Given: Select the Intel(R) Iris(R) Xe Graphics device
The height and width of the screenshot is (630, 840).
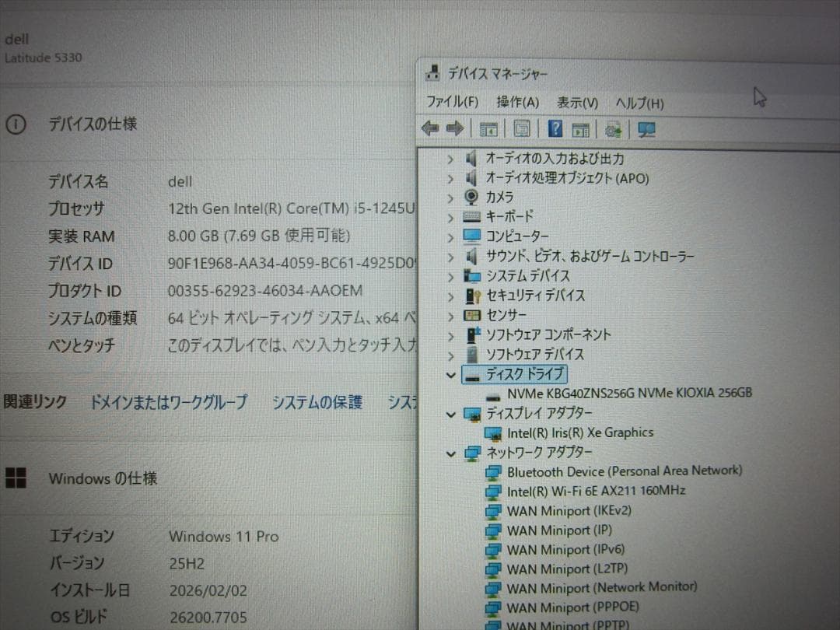Looking at the screenshot, I should [x=579, y=432].
